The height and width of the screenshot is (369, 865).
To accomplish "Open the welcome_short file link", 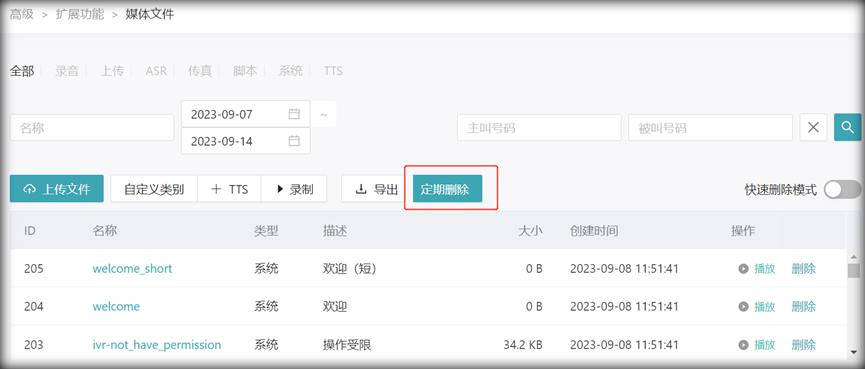I will coord(132,269).
